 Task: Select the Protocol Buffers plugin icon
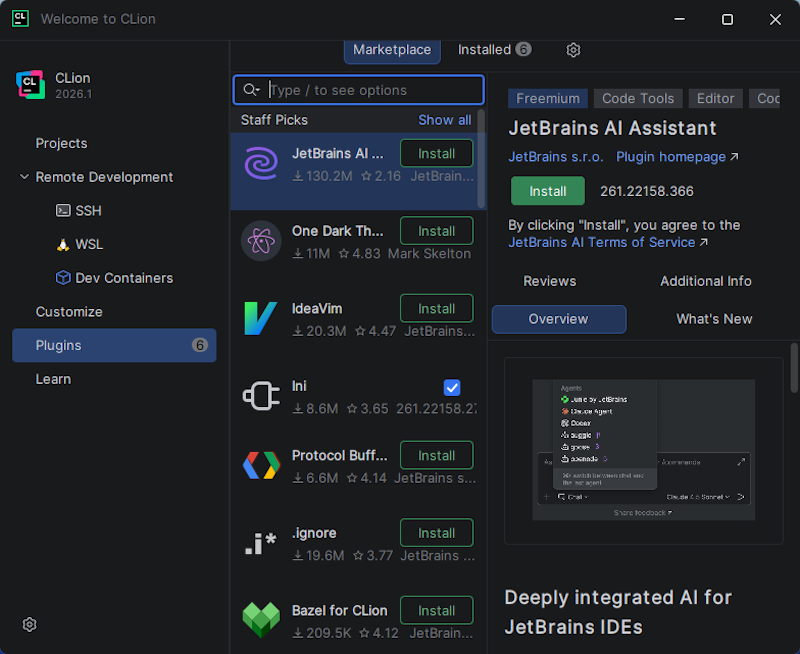point(261,465)
